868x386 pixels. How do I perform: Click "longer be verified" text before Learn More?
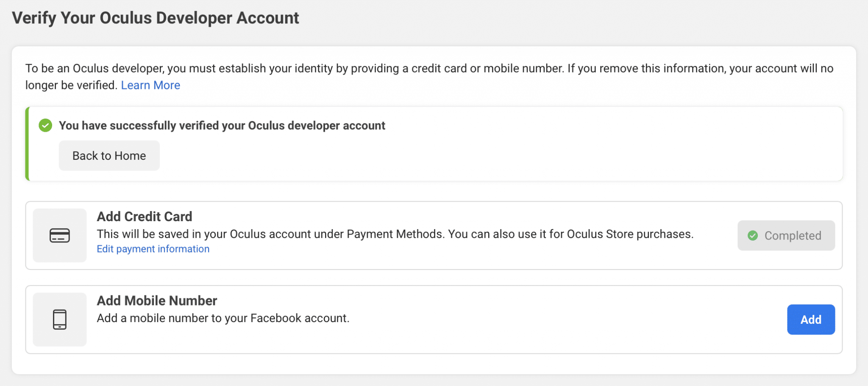tap(71, 85)
